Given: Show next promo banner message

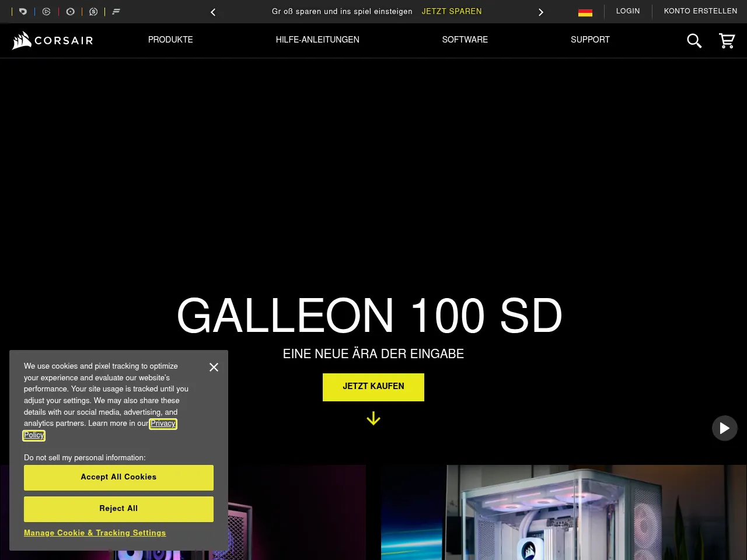Looking at the screenshot, I should pyautogui.click(x=541, y=12).
